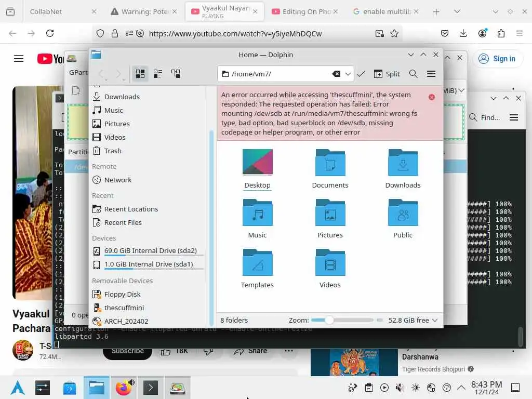Click Find in the Konsole window

pos(485,117)
